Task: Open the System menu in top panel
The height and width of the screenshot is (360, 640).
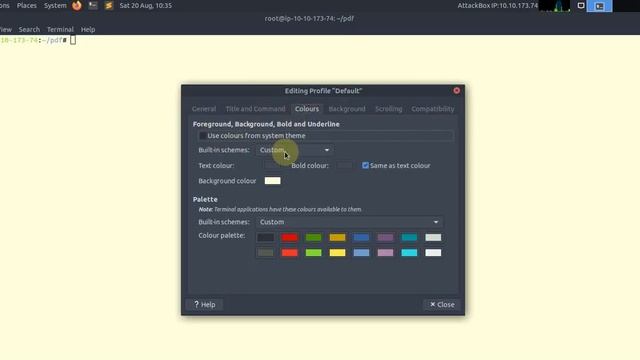Action: click(55, 5)
